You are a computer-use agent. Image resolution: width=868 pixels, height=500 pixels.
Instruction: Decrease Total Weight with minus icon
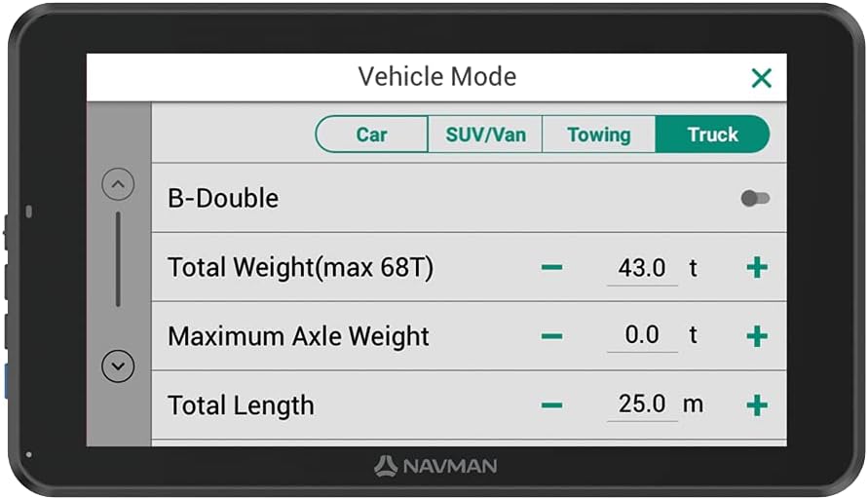pos(552,268)
